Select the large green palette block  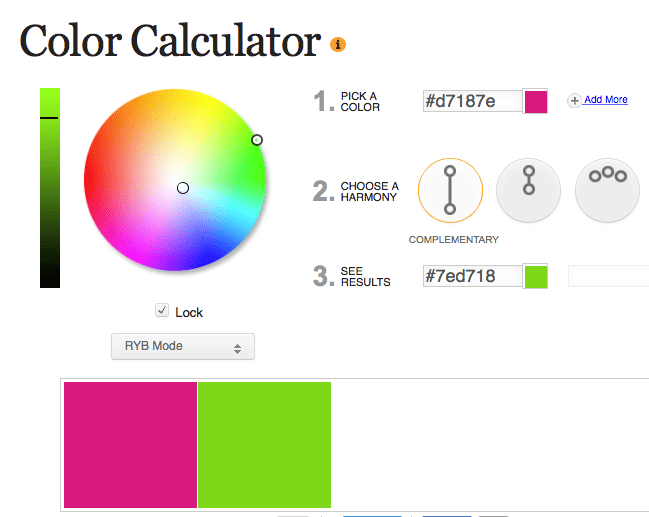264,444
